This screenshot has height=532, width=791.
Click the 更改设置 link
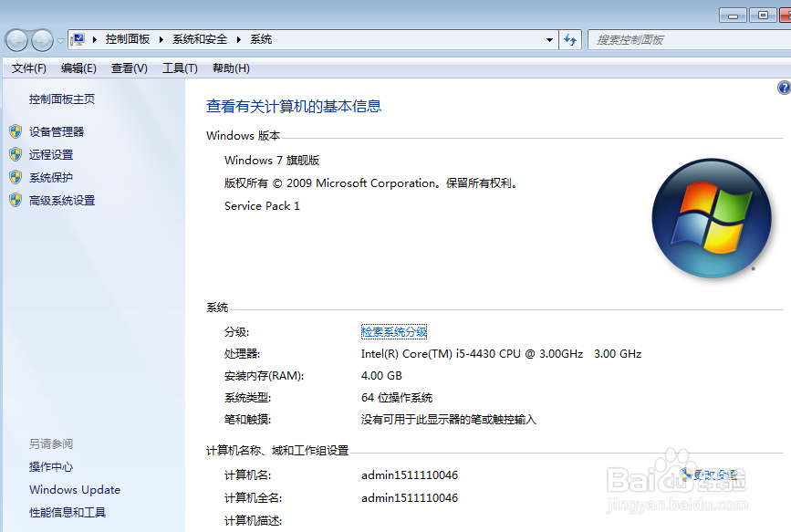pyautogui.click(x=715, y=475)
